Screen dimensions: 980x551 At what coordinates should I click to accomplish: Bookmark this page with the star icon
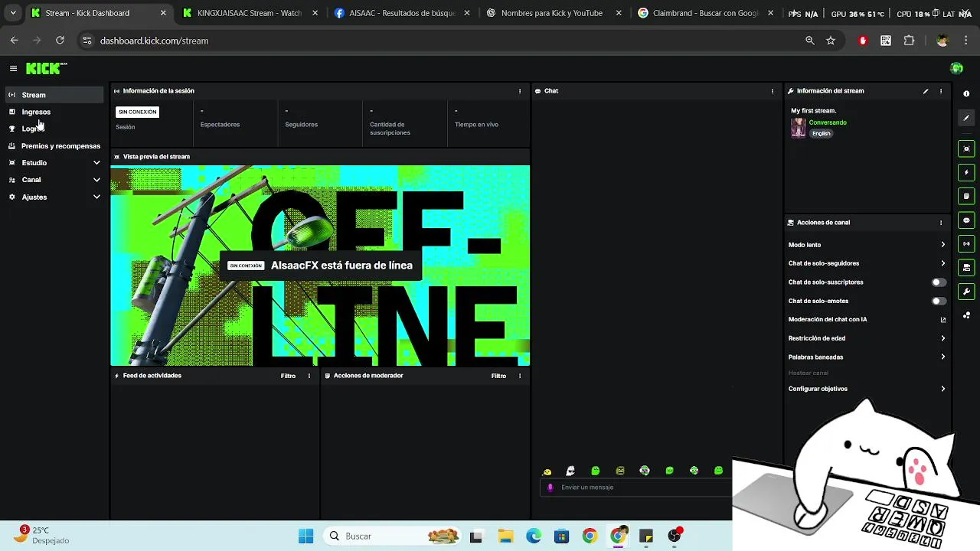[x=831, y=41]
